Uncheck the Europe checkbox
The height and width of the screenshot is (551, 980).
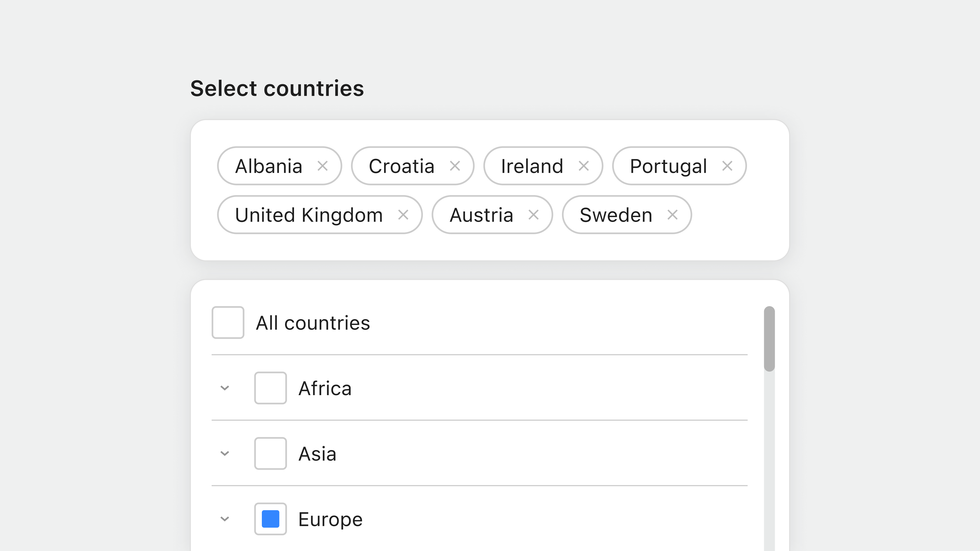[x=271, y=519]
